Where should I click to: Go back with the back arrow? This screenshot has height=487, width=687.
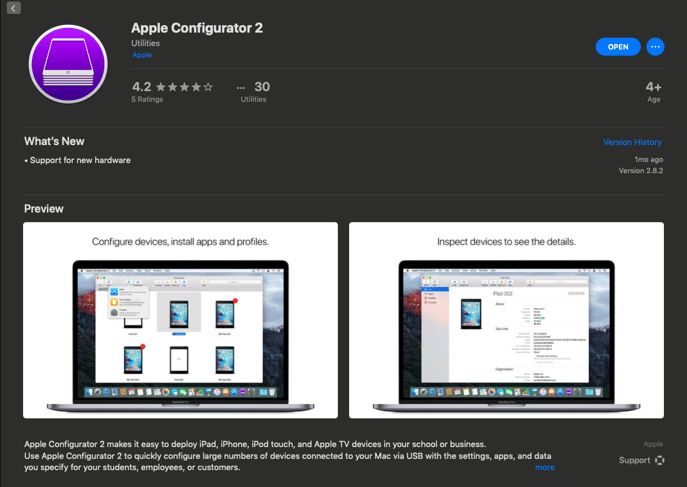tap(14, 8)
